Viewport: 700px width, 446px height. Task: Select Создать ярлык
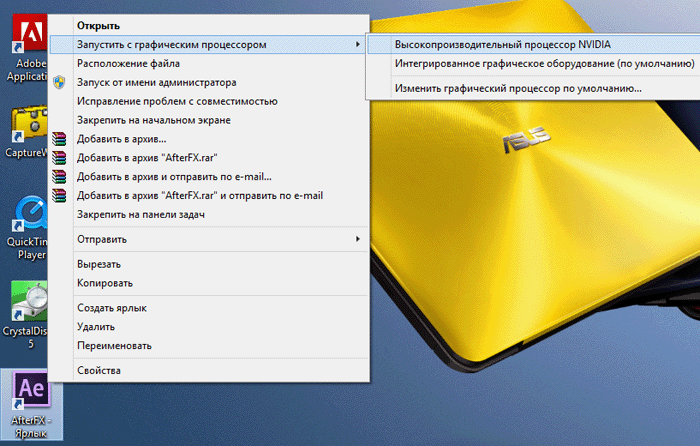[x=209, y=308]
